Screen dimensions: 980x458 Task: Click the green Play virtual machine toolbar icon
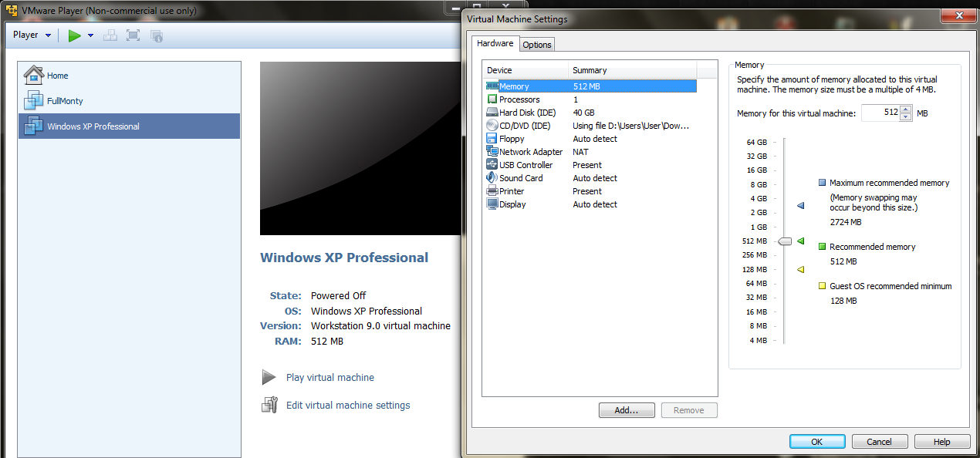[x=74, y=35]
